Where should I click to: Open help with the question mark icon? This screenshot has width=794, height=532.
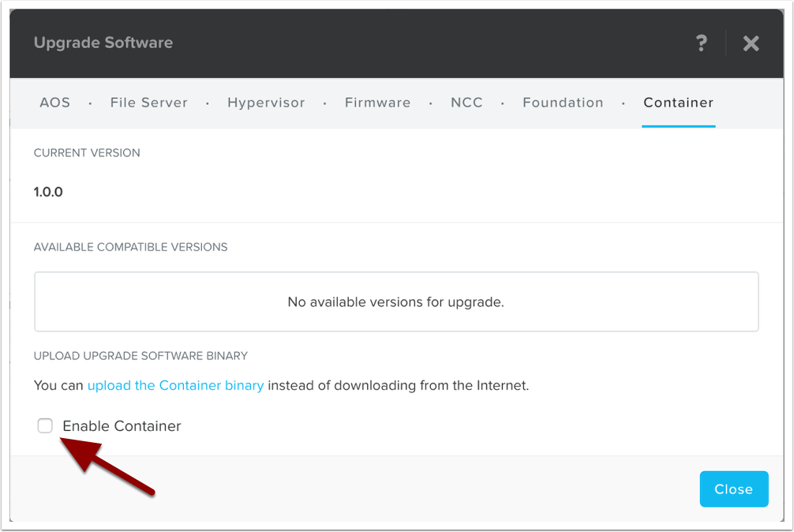[x=701, y=43]
